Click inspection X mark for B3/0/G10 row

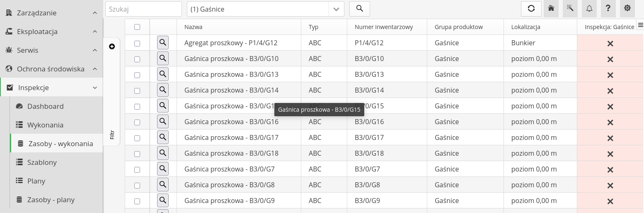coord(610,59)
